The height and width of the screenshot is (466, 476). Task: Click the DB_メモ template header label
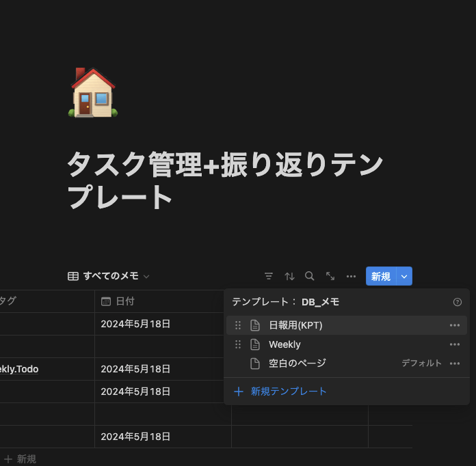click(x=320, y=302)
